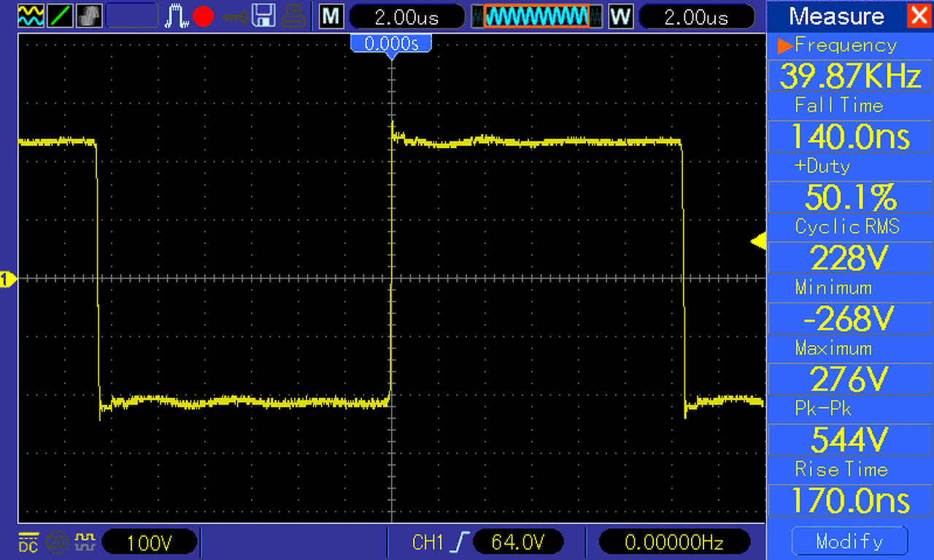The height and width of the screenshot is (560, 934).
Task: Click the rising edge trigger slope icon
Action: (460, 542)
